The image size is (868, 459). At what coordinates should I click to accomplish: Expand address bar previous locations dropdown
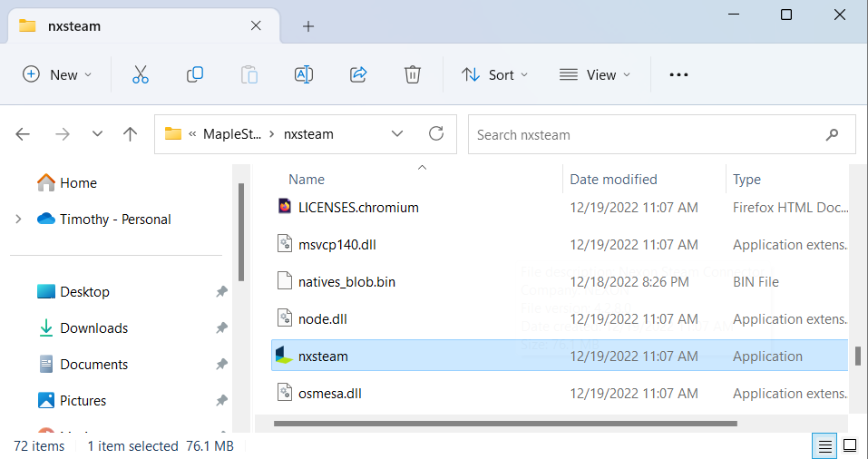[x=397, y=134]
